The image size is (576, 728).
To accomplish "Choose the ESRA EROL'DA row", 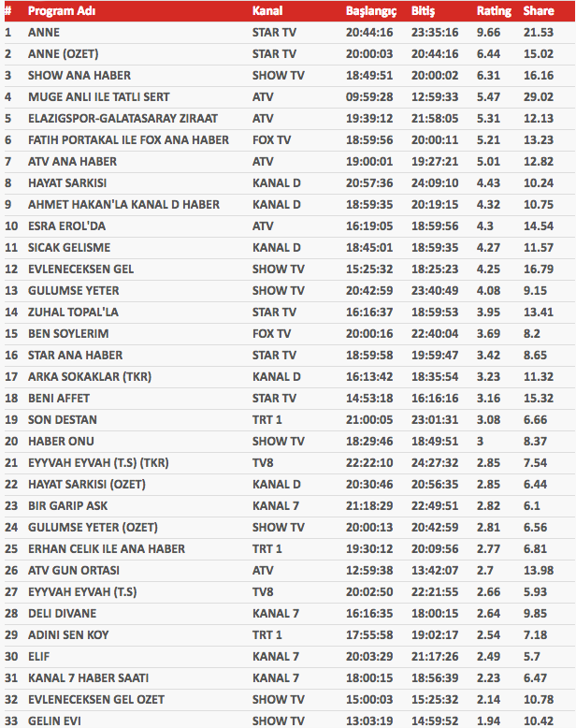I will coord(69,226).
